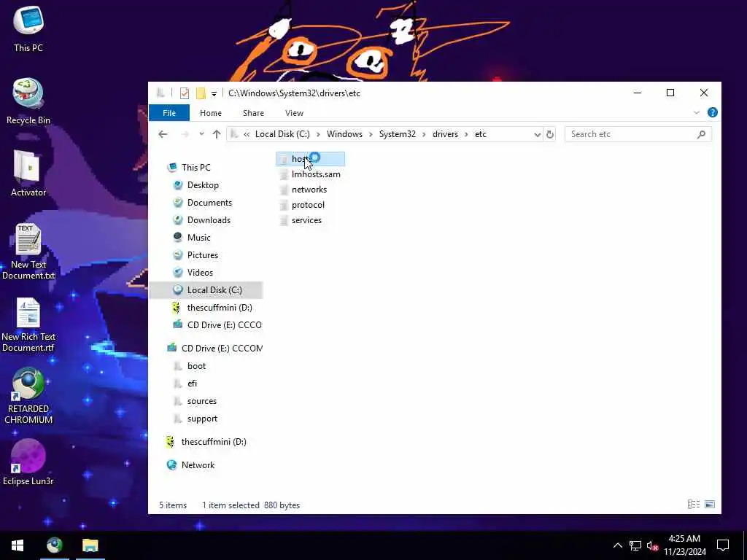Image resolution: width=747 pixels, height=560 pixels.
Task: Open Desktop in navigation pane
Action: [x=196, y=185]
